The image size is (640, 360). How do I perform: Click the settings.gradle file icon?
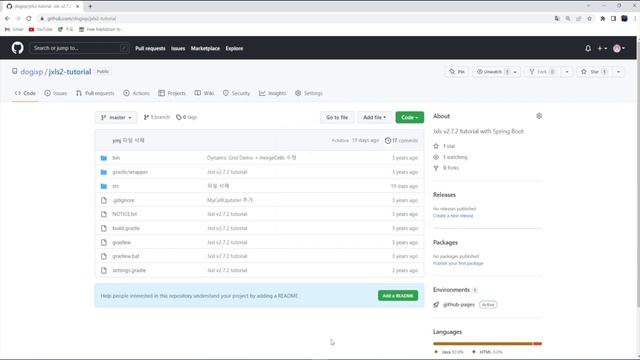(x=104, y=270)
